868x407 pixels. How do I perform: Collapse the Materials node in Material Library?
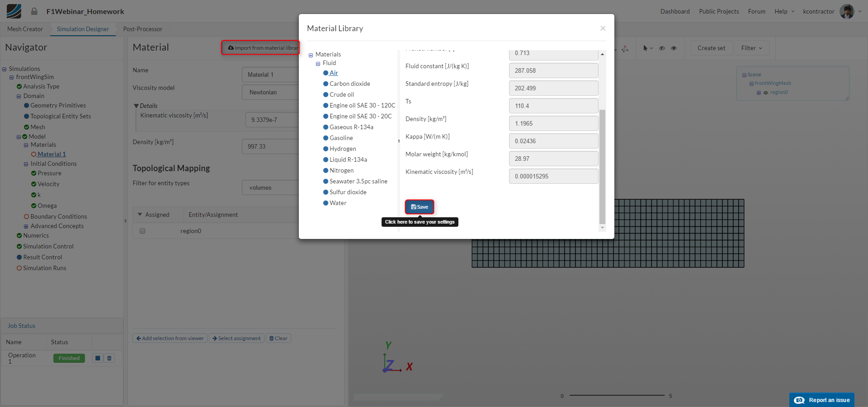[x=311, y=55]
